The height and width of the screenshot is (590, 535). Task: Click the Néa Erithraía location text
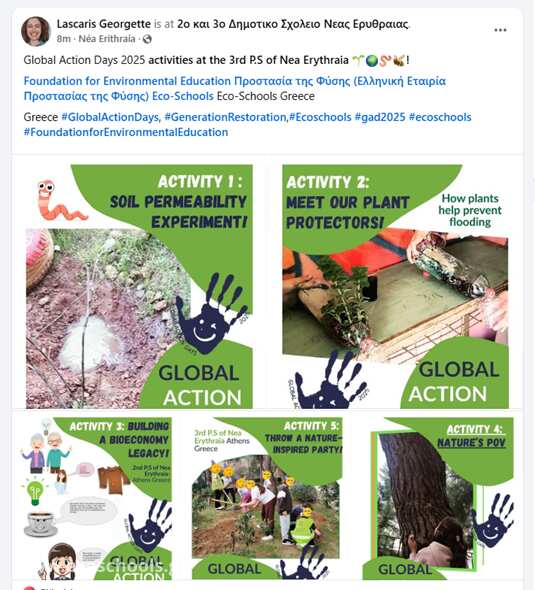point(107,39)
